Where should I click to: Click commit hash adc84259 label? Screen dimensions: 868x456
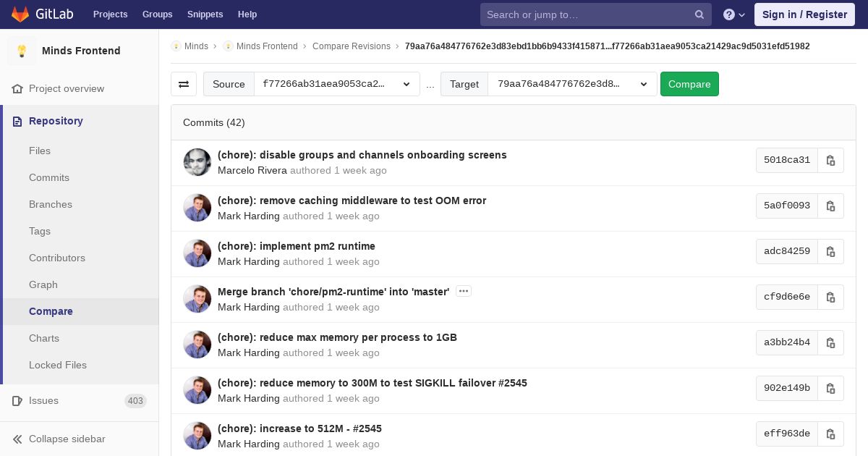[787, 251]
